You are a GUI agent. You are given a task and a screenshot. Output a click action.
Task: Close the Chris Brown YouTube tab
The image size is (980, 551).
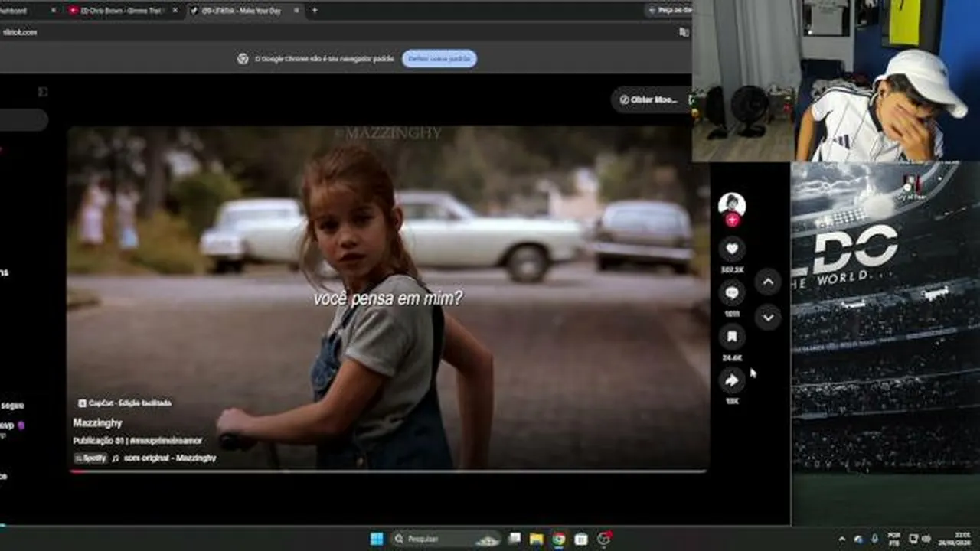click(175, 11)
